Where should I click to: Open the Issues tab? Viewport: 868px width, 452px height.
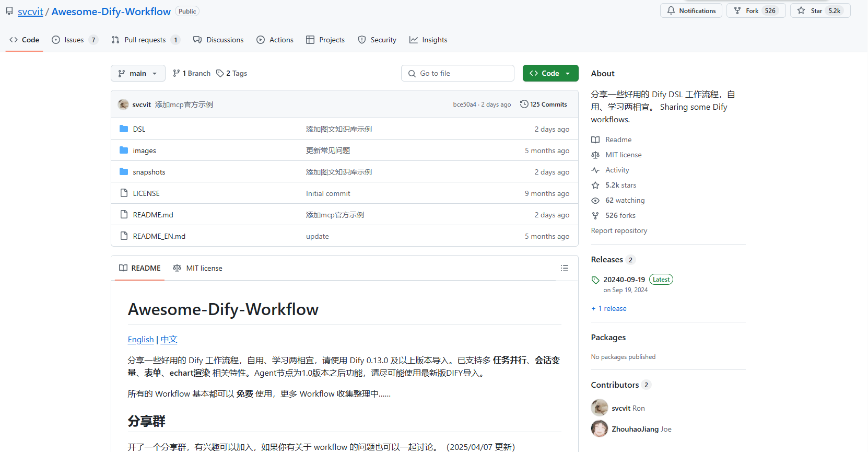pyautogui.click(x=75, y=40)
